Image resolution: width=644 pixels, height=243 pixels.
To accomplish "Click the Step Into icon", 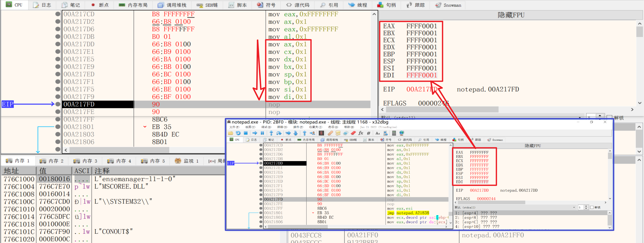I will tap(271, 133).
